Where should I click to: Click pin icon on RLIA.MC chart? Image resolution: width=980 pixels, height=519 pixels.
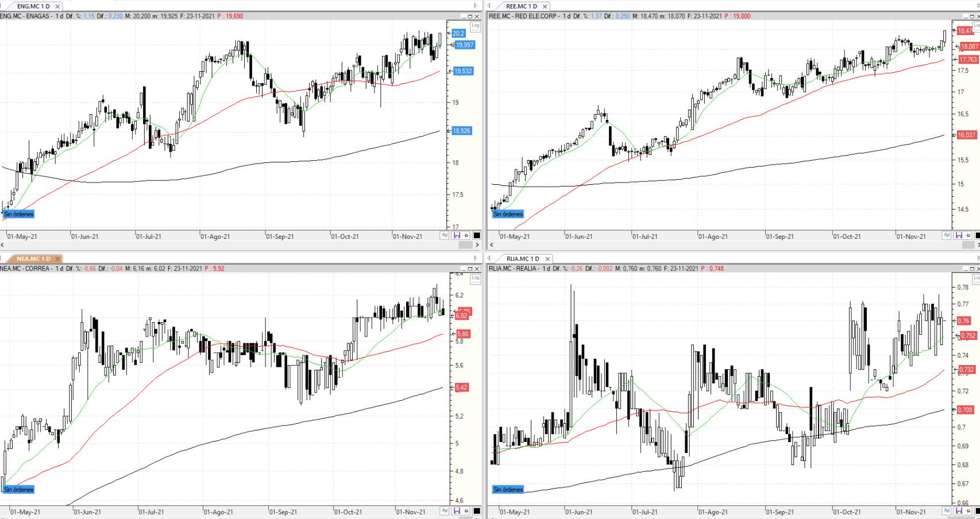pyautogui.click(x=967, y=511)
